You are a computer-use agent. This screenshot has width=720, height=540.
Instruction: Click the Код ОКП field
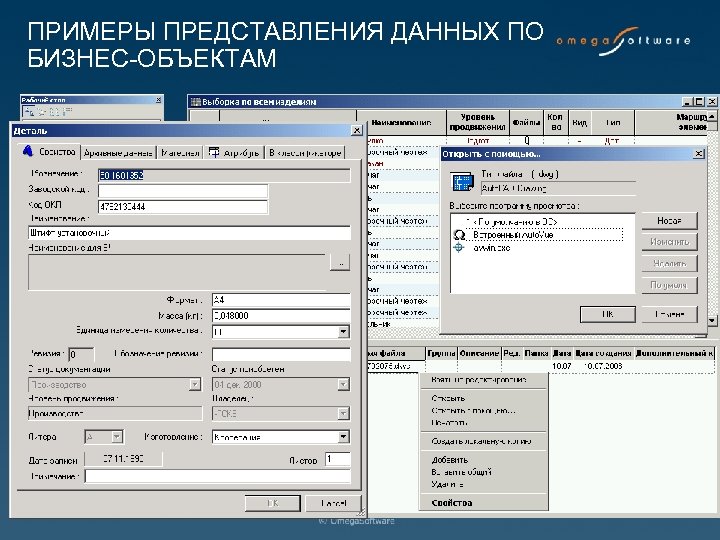click(x=183, y=207)
